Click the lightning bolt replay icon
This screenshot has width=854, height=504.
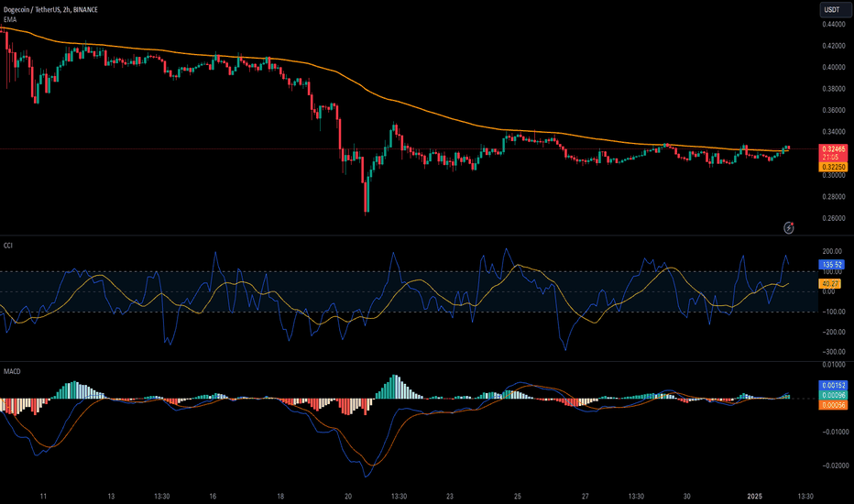pyautogui.click(x=789, y=228)
